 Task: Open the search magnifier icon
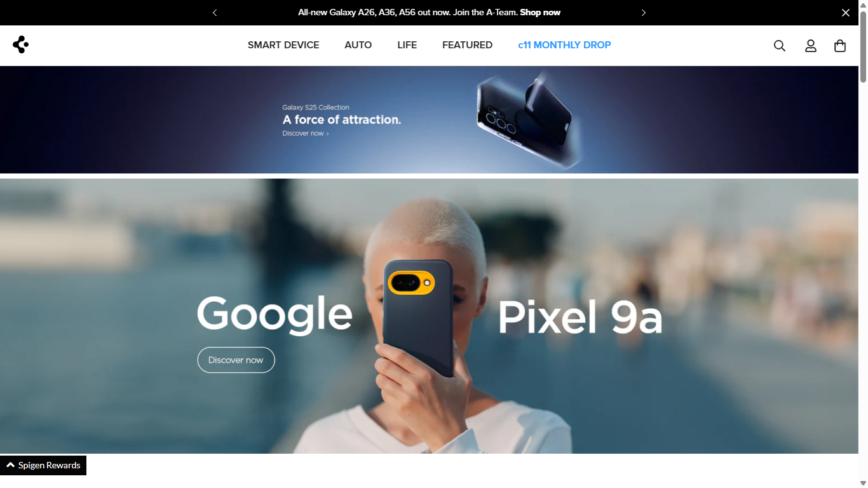point(780,46)
